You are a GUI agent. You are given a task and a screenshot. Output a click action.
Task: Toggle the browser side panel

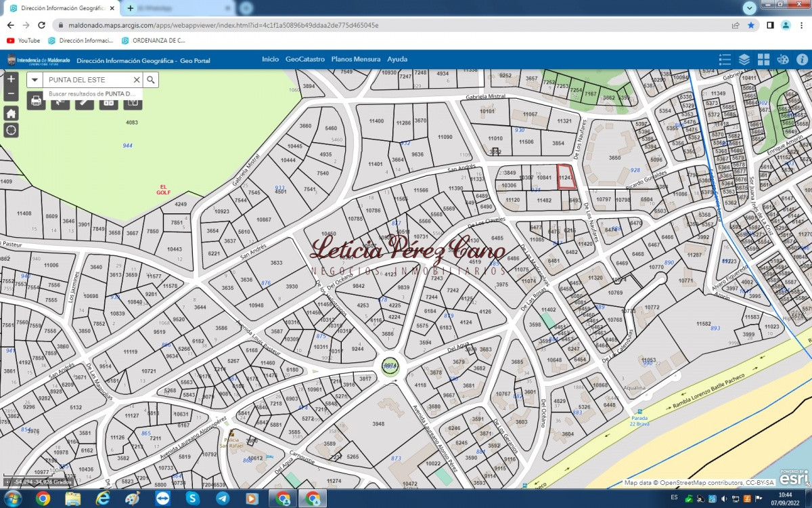click(770, 25)
